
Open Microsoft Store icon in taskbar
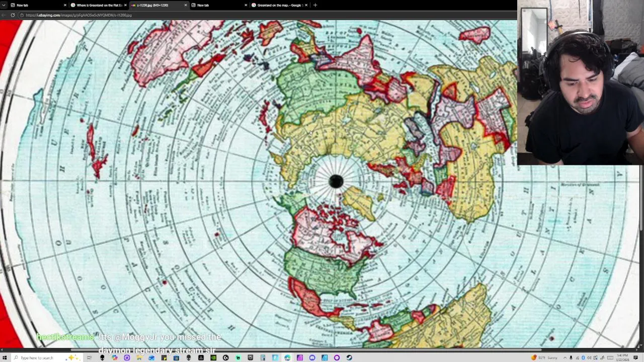[x=176, y=357]
